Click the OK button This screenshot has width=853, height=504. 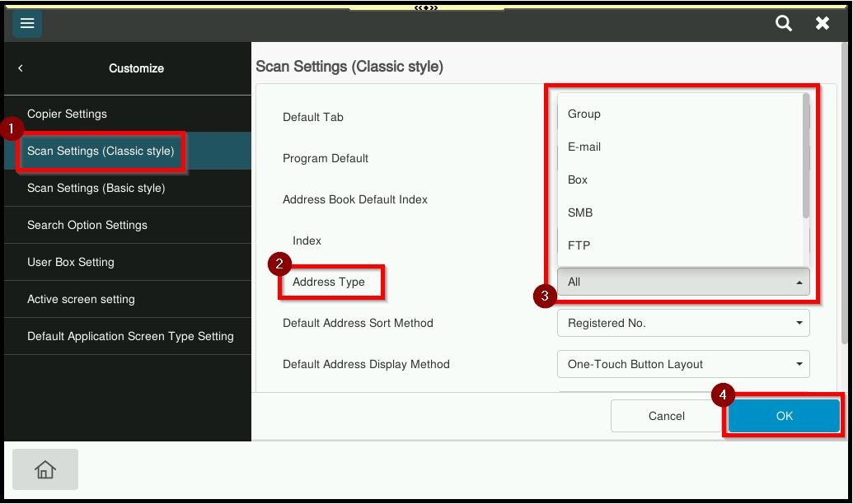[784, 416]
